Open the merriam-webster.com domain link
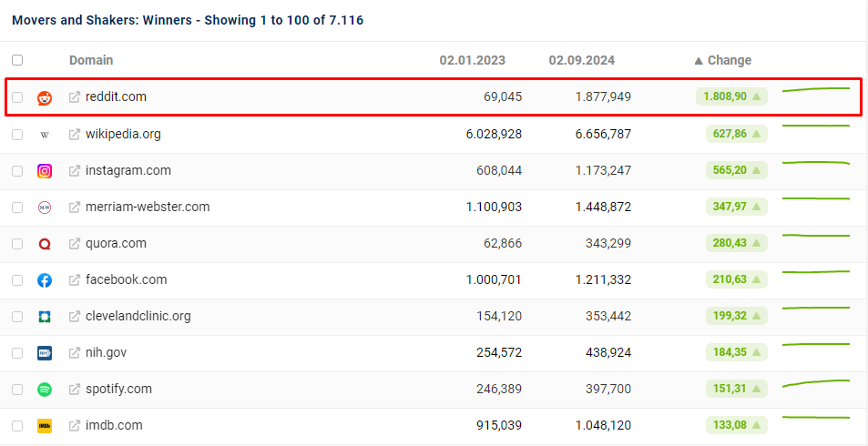This screenshot has width=868, height=446. [148, 207]
